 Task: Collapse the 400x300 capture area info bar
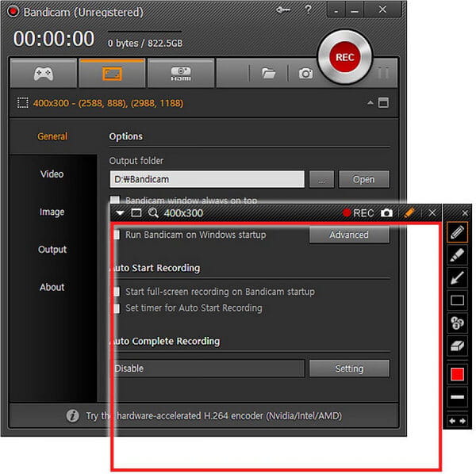tap(370, 103)
